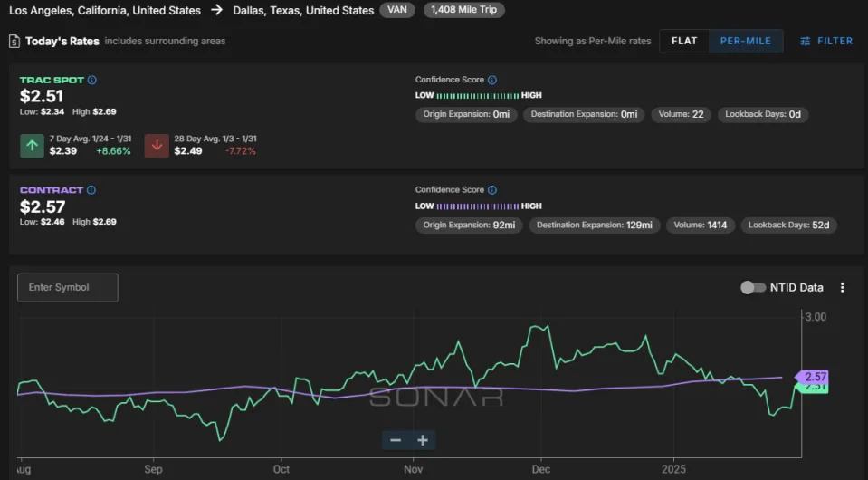Screen dimensions: 868x480
Task: Switch rates to PER-MILE view
Action: [746, 41]
